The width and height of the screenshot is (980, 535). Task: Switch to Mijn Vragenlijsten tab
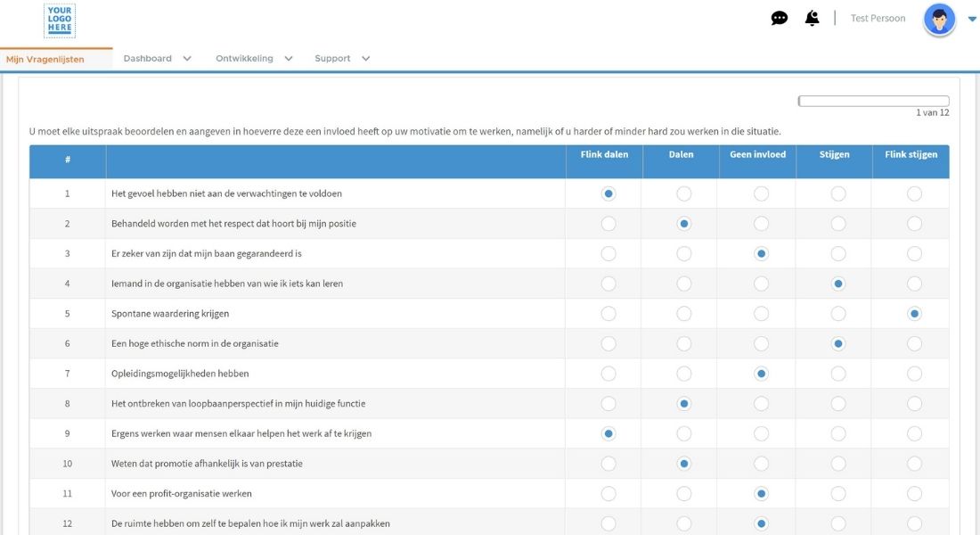click(x=45, y=59)
